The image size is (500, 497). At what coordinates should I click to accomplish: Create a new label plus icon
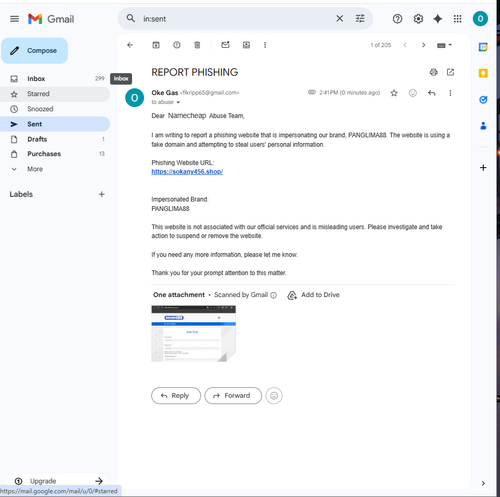102,194
